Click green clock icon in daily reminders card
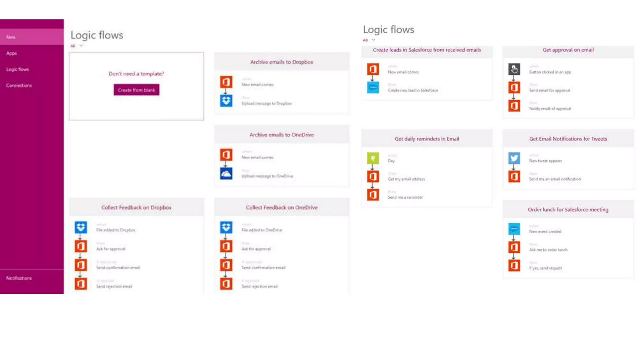Screen dimensions: 644x362 373,158
